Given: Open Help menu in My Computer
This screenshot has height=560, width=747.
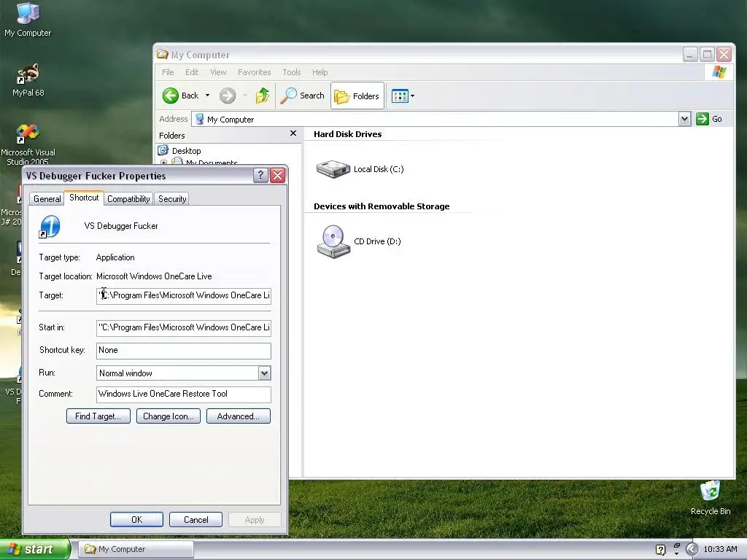Looking at the screenshot, I should click(x=320, y=72).
